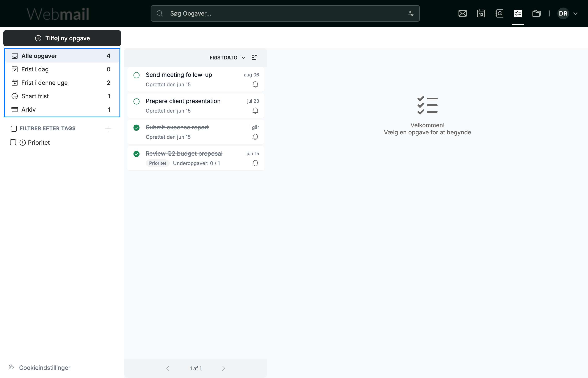Open the Tasks app icon
The height and width of the screenshot is (378, 588).
click(x=518, y=13)
